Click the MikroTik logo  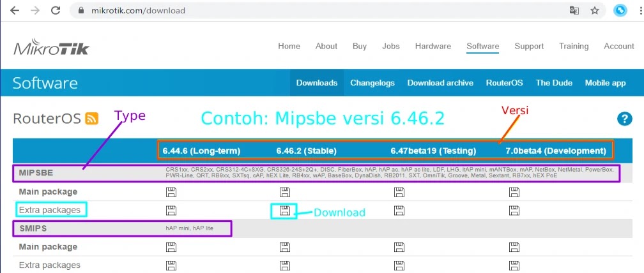pyautogui.click(x=51, y=47)
